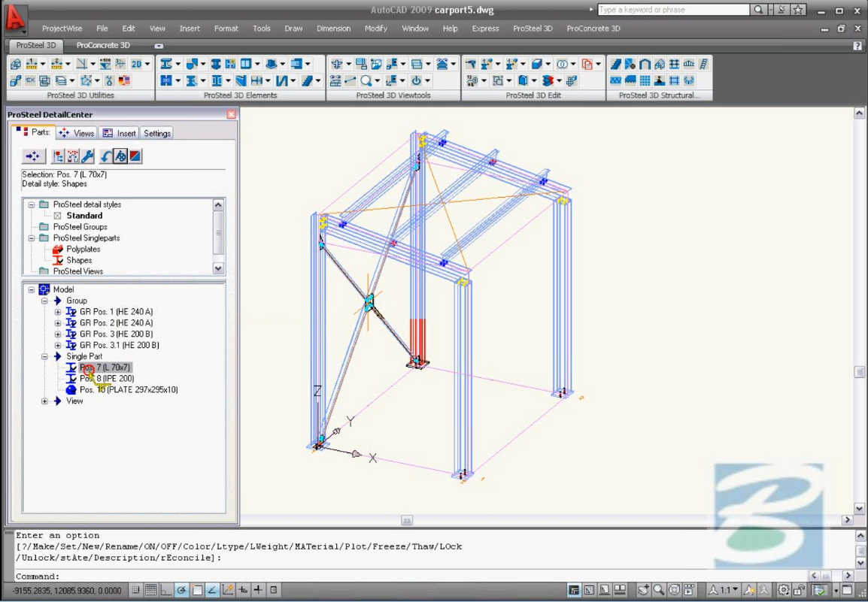This screenshot has height=602, width=868.
Task: Switch to the ProConcrete 3D ribbon tab
Action: (103, 45)
